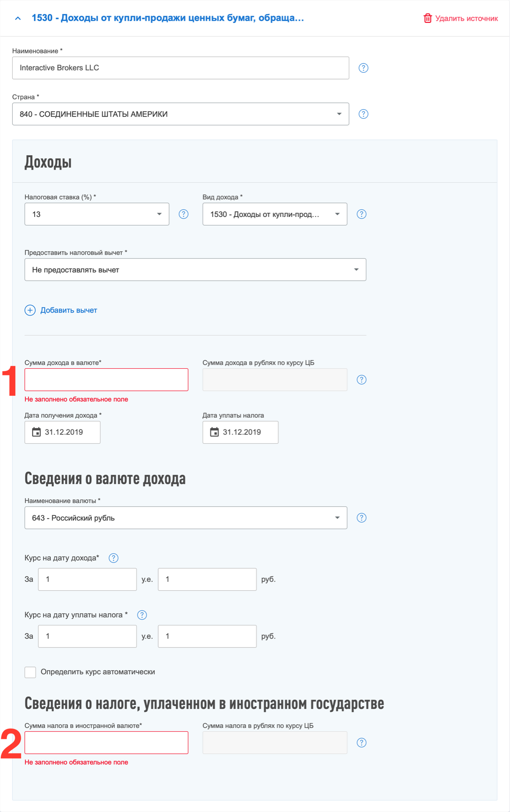510x812 pixels.
Task: Click Удалить источник delete button
Action: 460,19
